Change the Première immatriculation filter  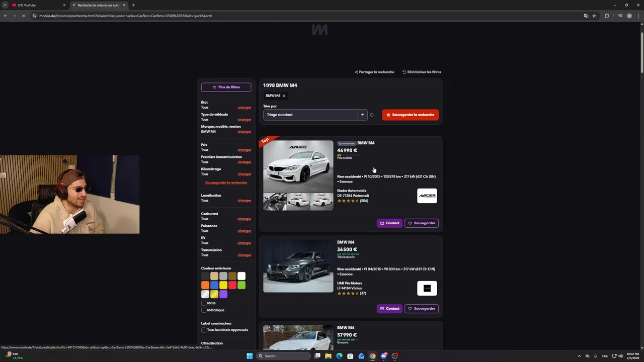(244, 162)
